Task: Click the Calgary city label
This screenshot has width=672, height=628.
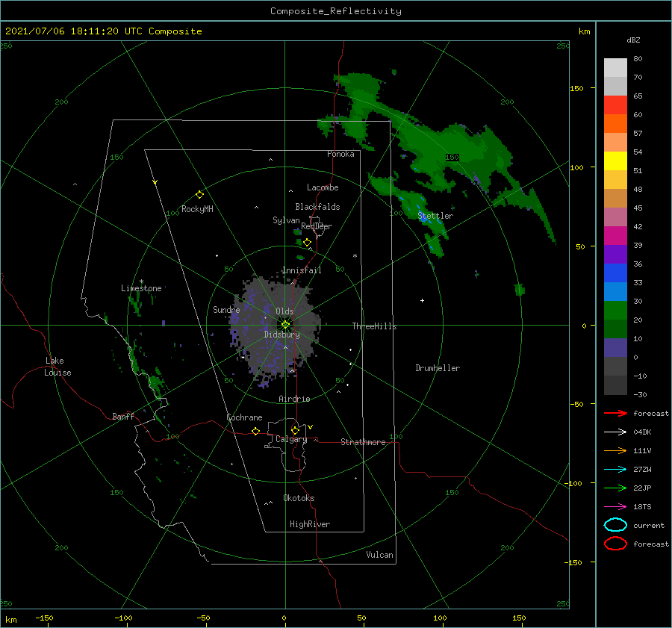Action: [291, 439]
